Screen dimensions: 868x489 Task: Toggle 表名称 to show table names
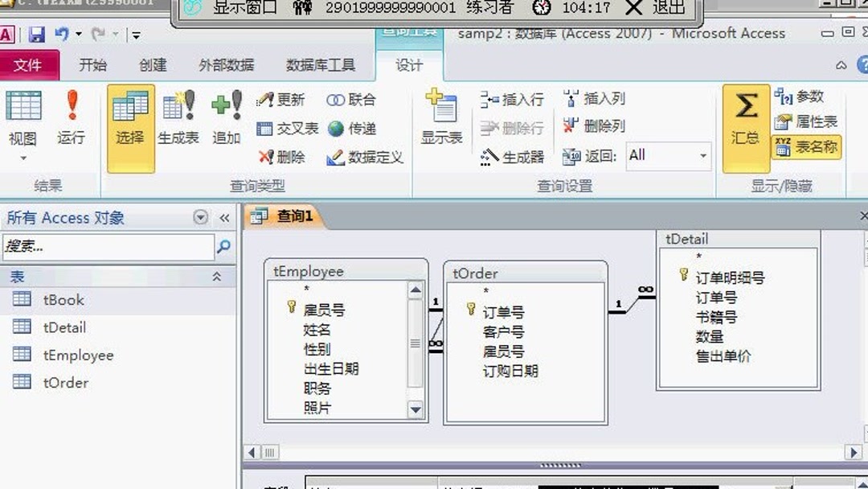coord(805,149)
